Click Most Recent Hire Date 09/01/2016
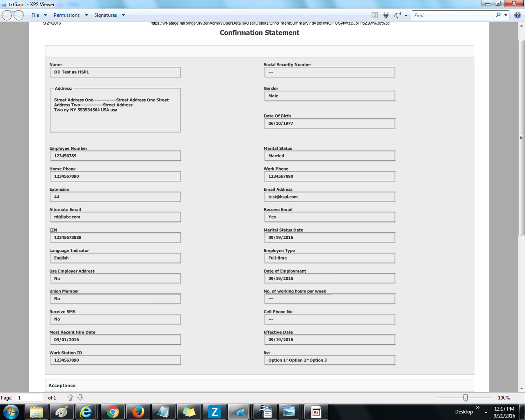 click(115, 340)
